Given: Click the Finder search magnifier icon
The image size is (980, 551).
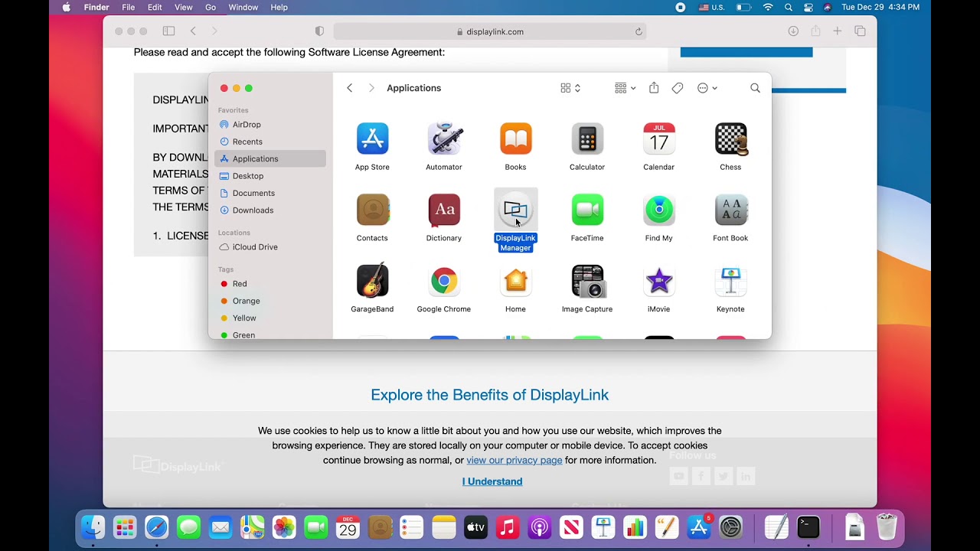Looking at the screenshot, I should 755,88.
